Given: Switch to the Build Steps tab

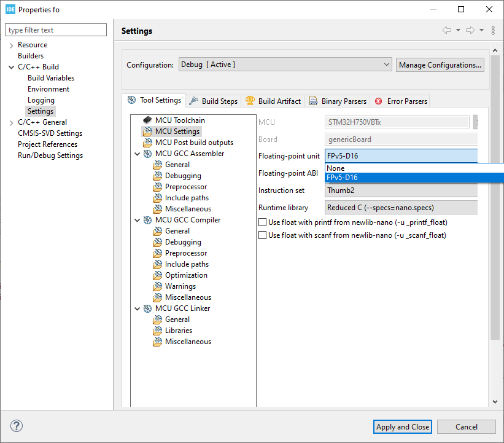Looking at the screenshot, I should [x=214, y=101].
